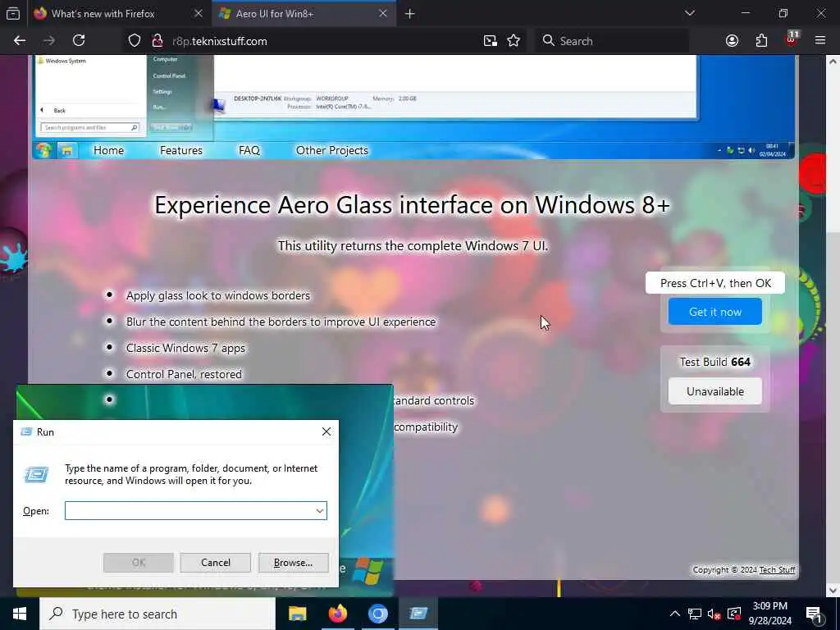
Task: Click the insecure connection padlock icon
Action: coord(157,41)
